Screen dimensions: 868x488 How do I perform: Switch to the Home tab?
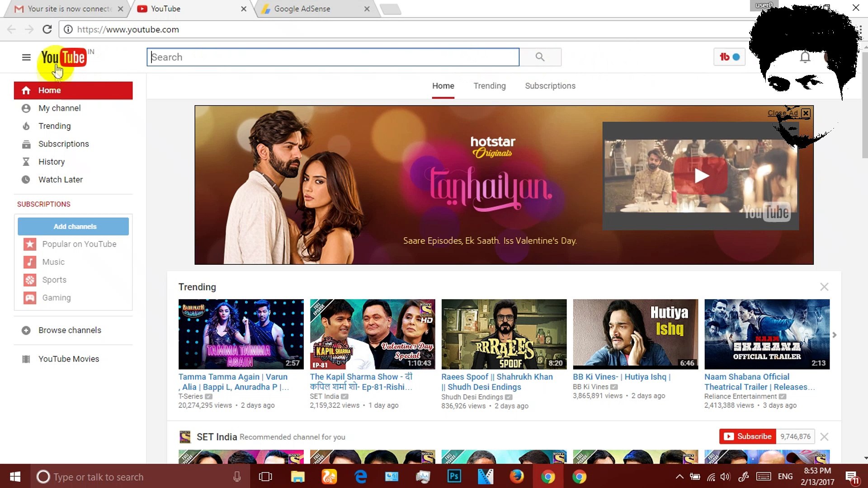[443, 86]
